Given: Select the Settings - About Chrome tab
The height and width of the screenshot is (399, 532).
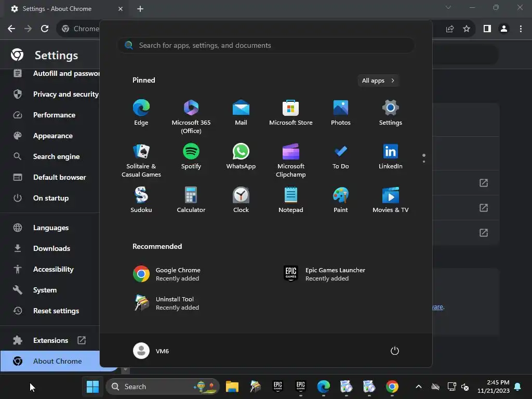Looking at the screenshot, I should (x=66, y=9).
